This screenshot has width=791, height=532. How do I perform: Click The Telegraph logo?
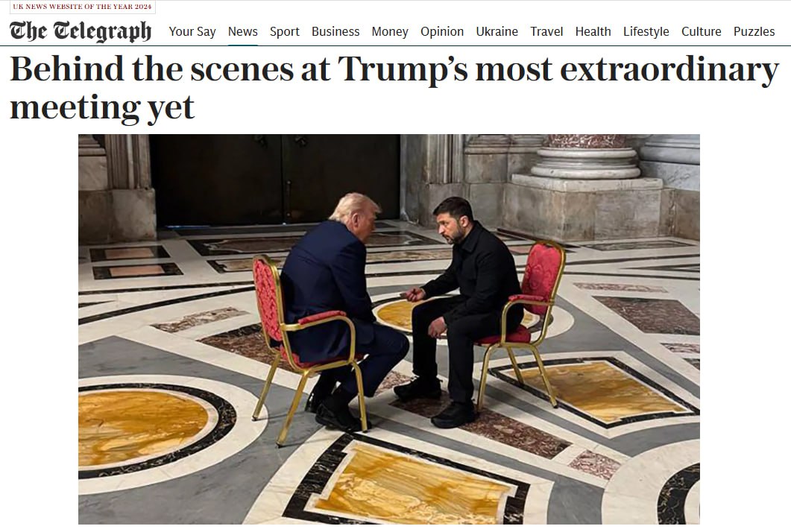(x=81, y=31)
